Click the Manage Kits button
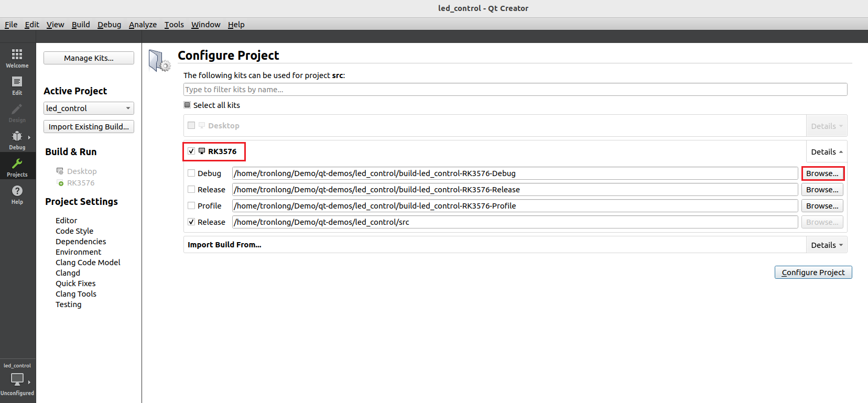868x403 pixels. (89, 58)
